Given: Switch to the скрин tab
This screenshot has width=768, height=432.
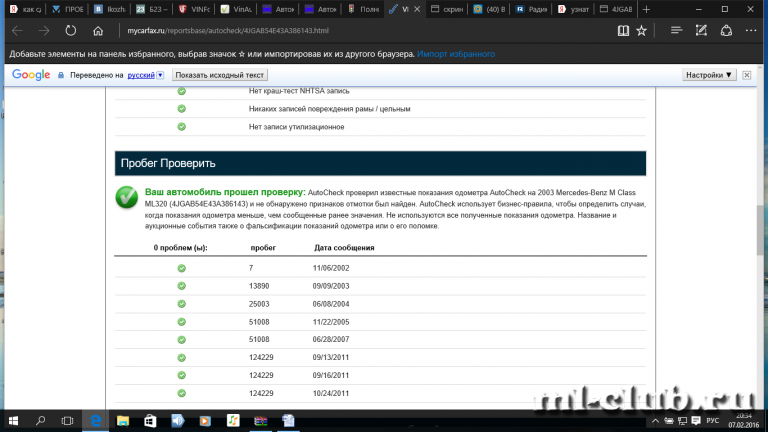Looking at the screenshot, I should 447,9.
